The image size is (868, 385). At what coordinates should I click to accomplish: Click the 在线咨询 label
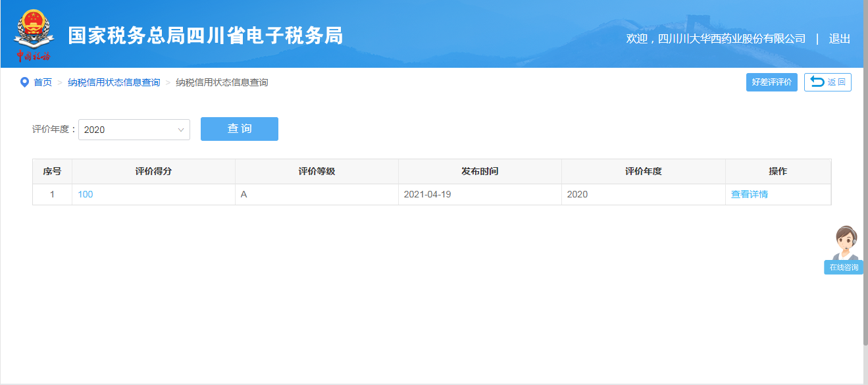(x=844, y=267)
